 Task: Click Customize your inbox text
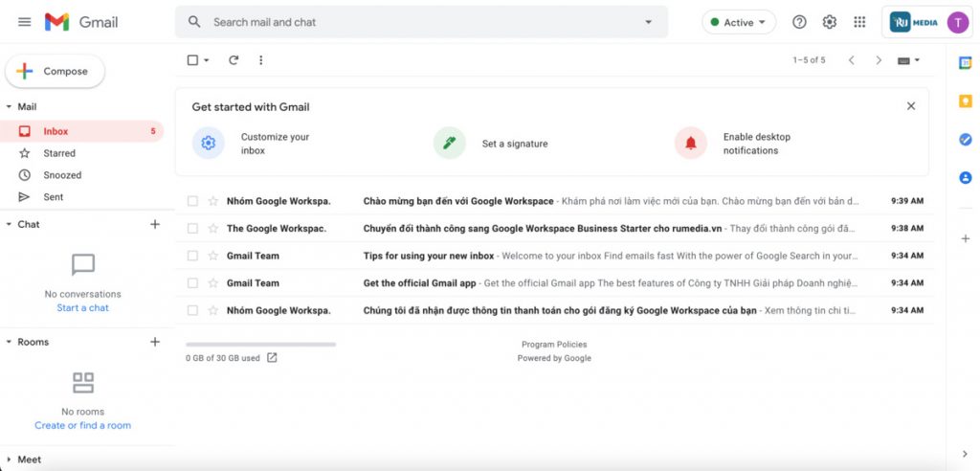[275, 144]
